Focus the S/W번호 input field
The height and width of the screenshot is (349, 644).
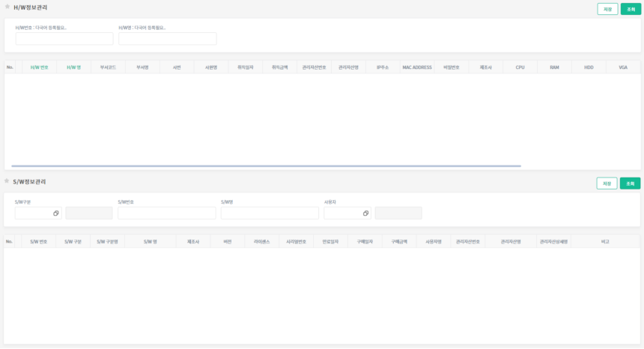pyautogui.click(x=167, y=213)
